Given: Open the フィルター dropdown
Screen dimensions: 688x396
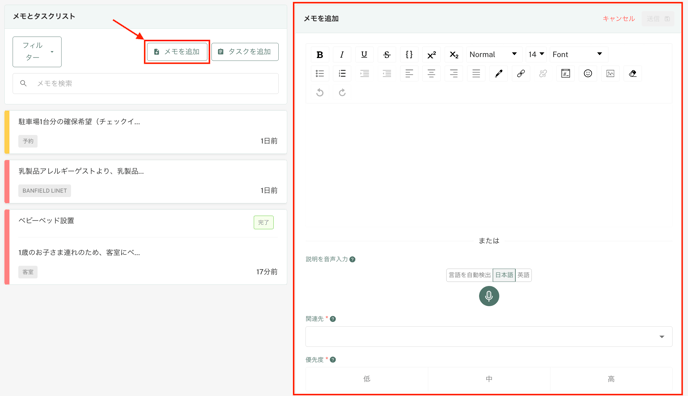Looking at the screenshot, I should pos(37,52).
